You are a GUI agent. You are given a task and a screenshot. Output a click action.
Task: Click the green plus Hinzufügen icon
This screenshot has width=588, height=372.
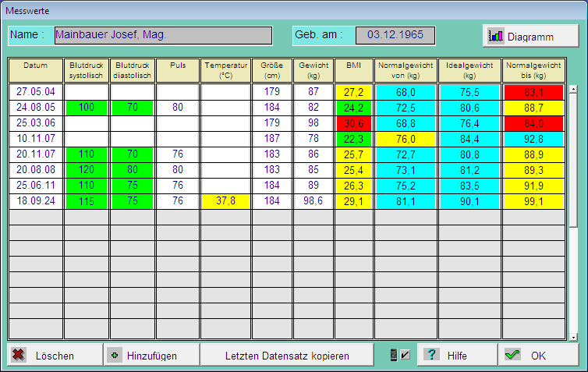[115, 355]
